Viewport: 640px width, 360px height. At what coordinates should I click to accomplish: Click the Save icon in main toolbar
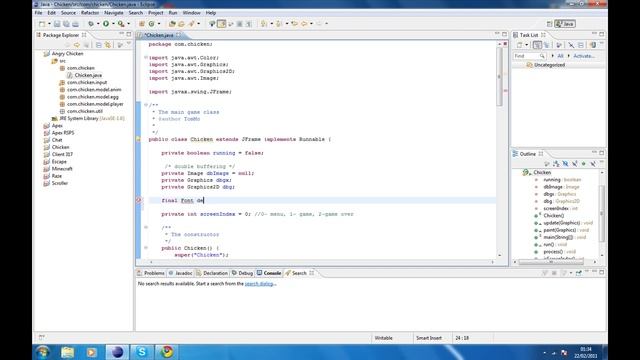57,24
